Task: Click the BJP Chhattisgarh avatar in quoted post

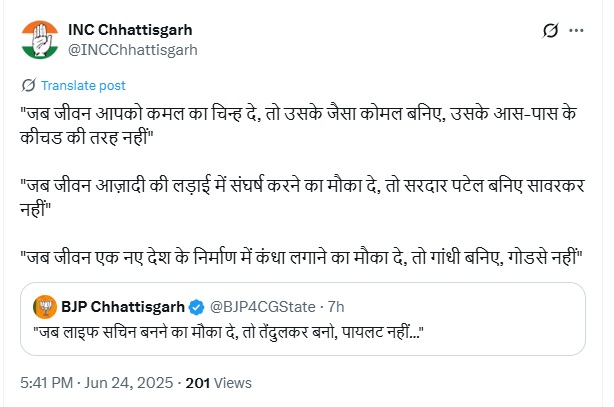Action: pyautogui.click(x=43, y=304)
